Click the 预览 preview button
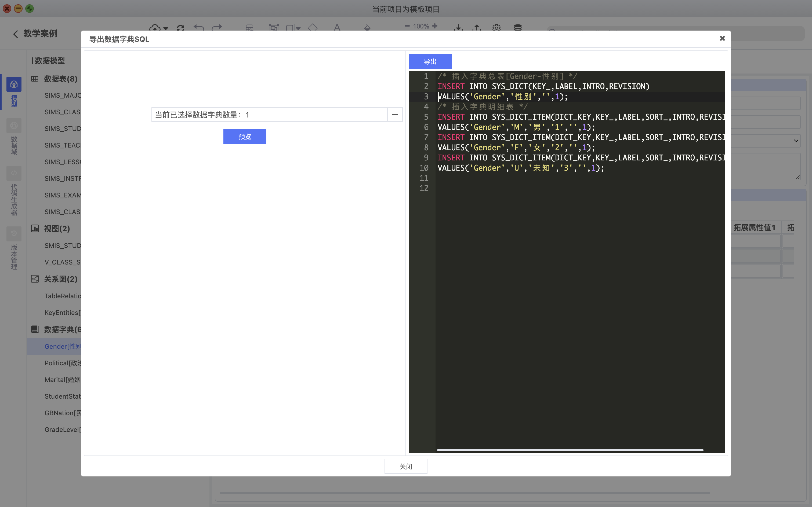This screenshot has height=507, width=812. coord(245,137)
